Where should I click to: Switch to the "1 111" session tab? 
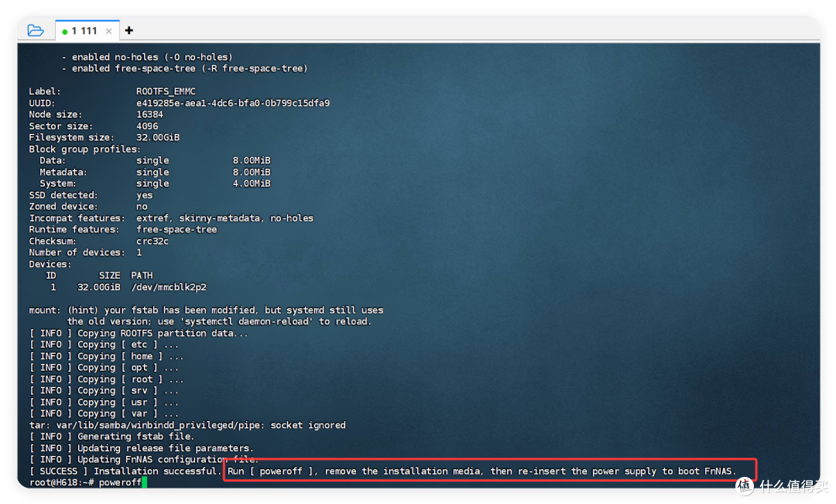[x=87, y=31]
